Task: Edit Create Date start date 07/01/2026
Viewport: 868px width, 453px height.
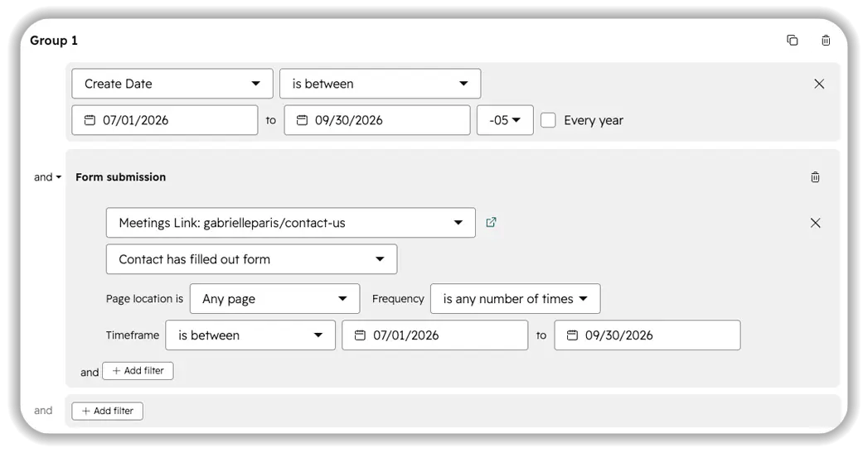Action: (x=164, y=120)
